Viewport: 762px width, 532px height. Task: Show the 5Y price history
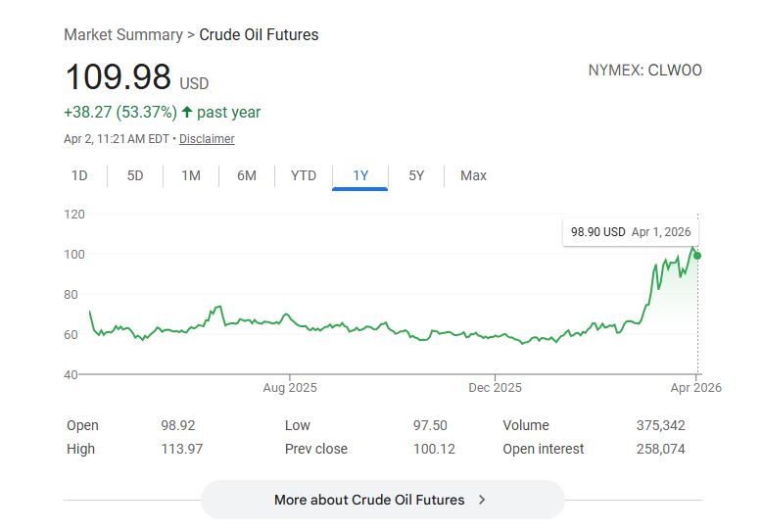[x=416, y=175]
